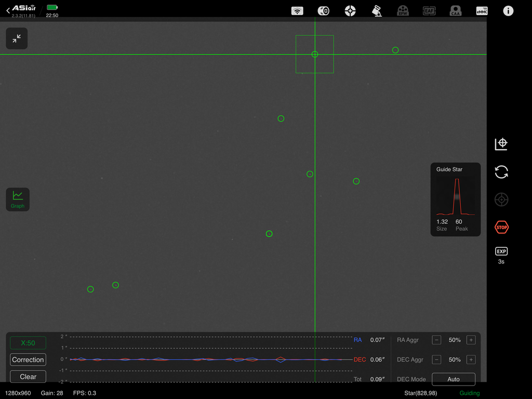This screenshot has width=532, height=399.
Task: Click the loop exposure refresh icon
Action: 501,171
